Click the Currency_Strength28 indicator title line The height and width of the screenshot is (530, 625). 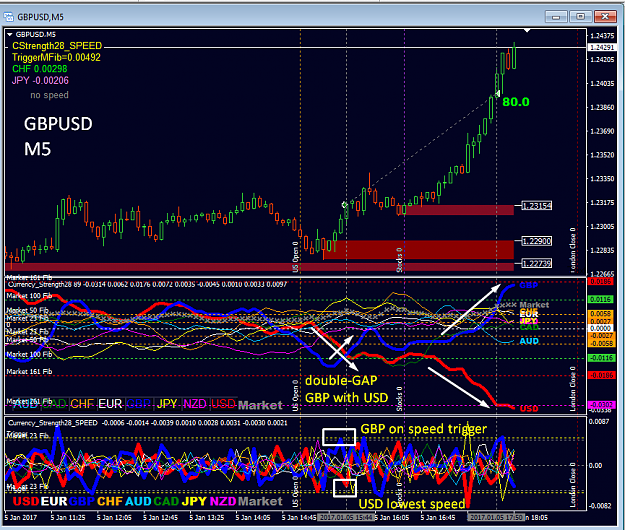[x=147, y=285]
